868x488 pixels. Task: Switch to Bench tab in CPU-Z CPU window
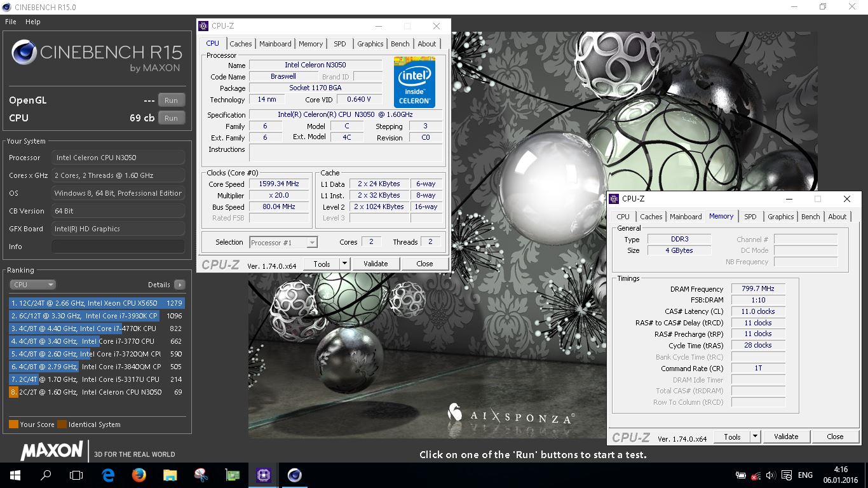[x=400, y=44]
